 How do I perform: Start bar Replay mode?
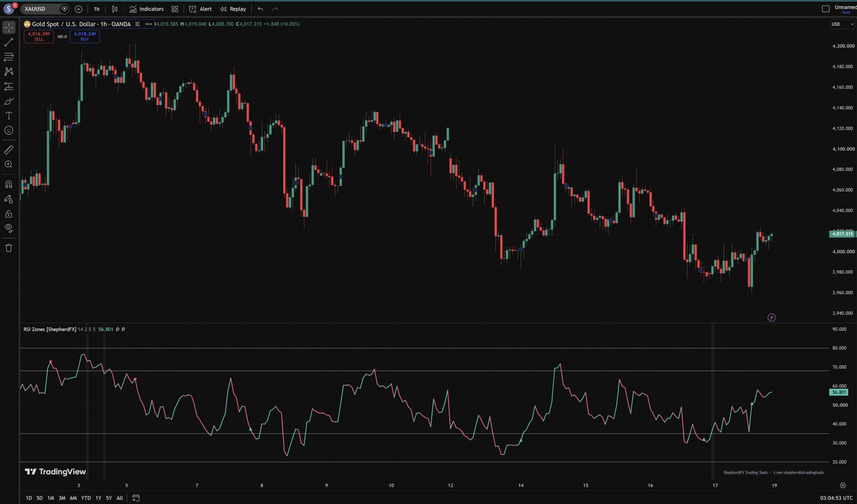(x=233, y=9)
